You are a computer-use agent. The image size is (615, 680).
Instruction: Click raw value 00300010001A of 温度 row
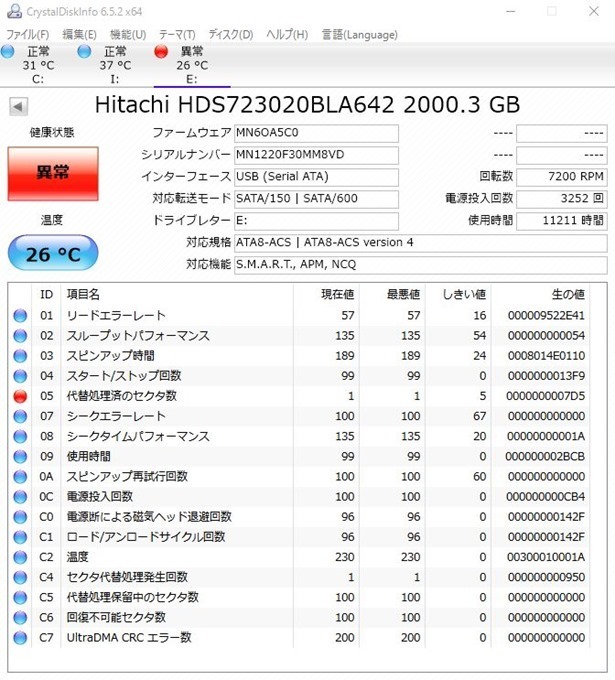(546, 557)
